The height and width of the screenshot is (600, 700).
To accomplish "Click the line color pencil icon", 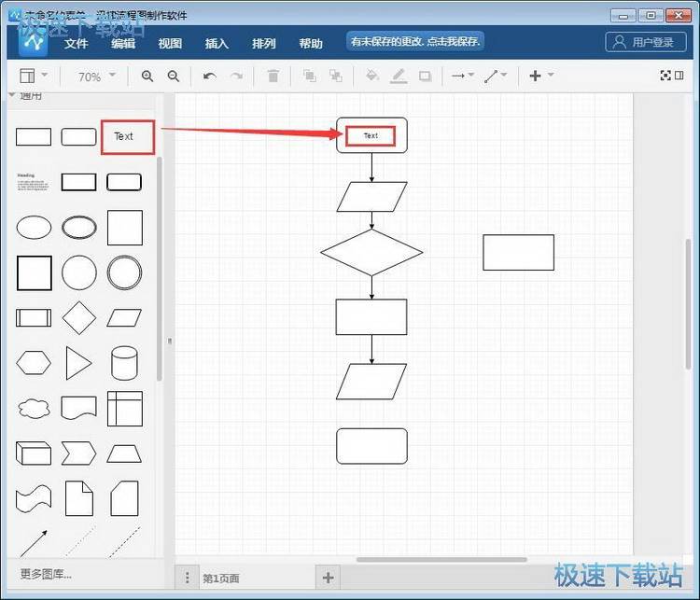I will (399, 76).
